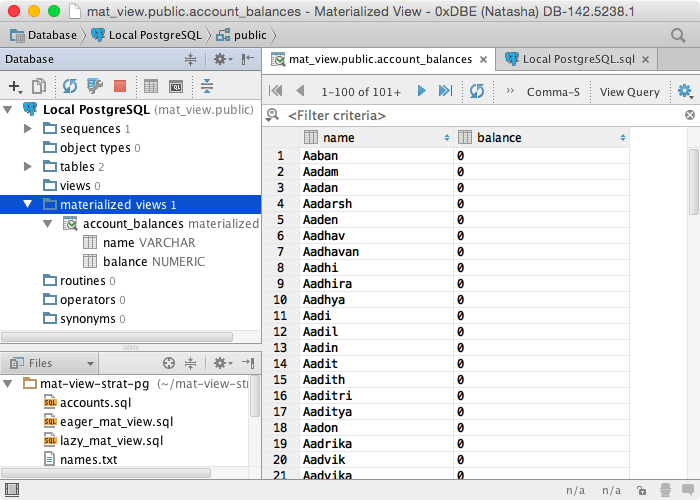Viewport: 700px width, 500px height.
Task: Click the data grid vertical scrollbar
Action: 694,183
